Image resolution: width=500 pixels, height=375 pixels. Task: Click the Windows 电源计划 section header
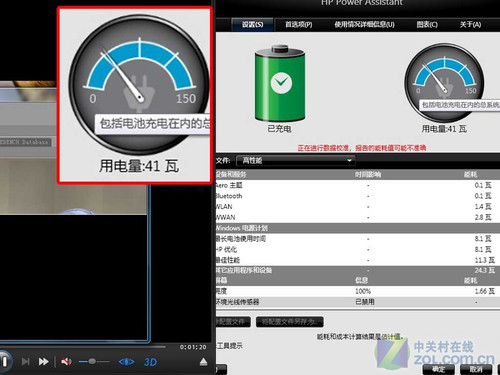(x=358, y=228)
